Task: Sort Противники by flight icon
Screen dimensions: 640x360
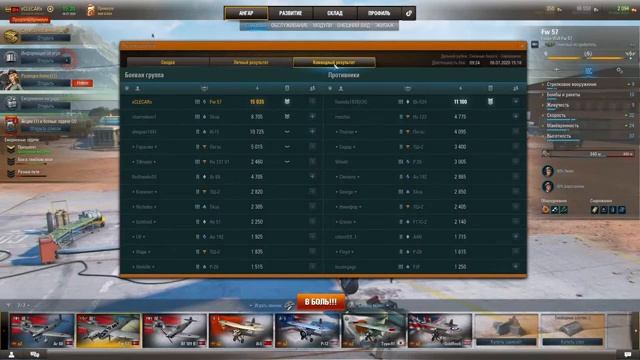Action: pyautogui.click(x=516, y=88)
